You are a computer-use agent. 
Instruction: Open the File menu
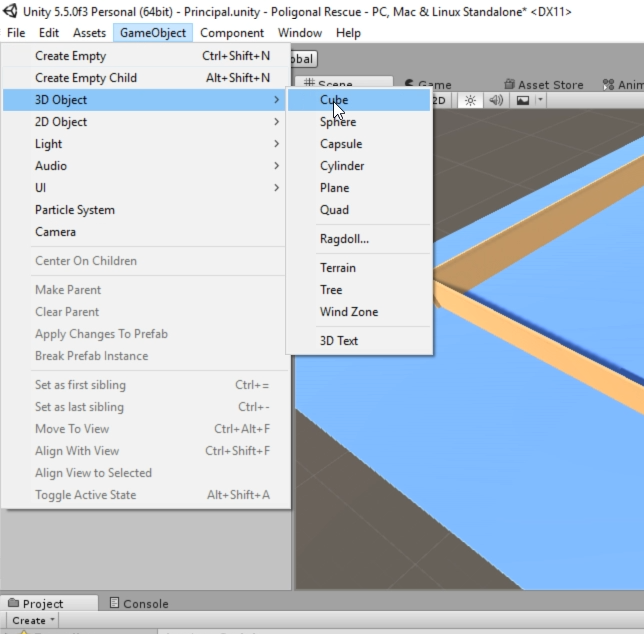[x=16, y=33]
